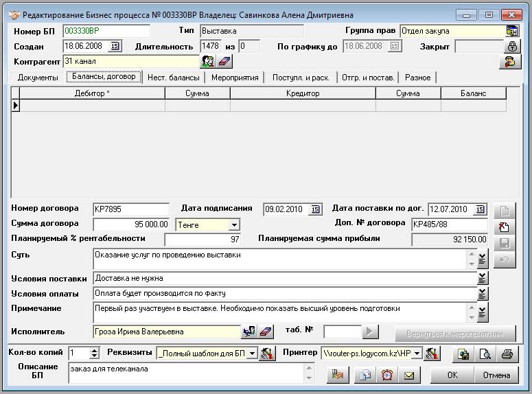532x394 pixels.
Task: Click the icon button left of the alarm clock
Action: pyautogui.click(x=365, y=375)
